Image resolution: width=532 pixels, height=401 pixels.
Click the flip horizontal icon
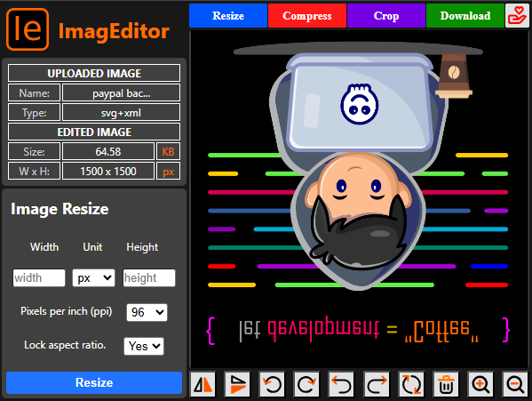(202, 384)
